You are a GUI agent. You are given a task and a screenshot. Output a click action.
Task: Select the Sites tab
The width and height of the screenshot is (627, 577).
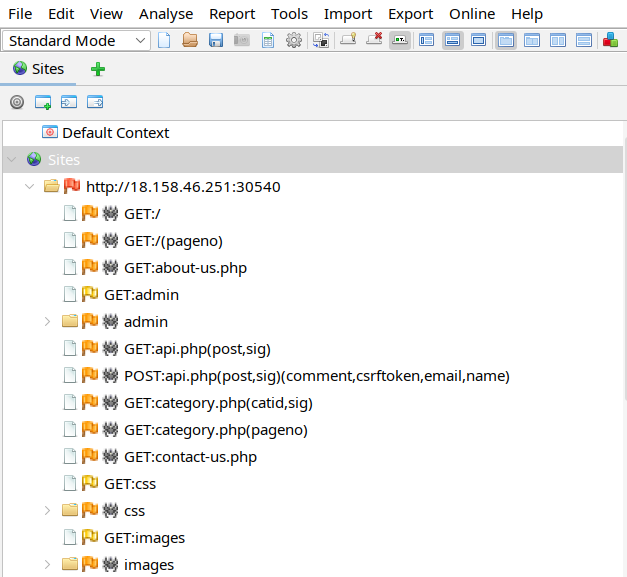pos(38,69)
